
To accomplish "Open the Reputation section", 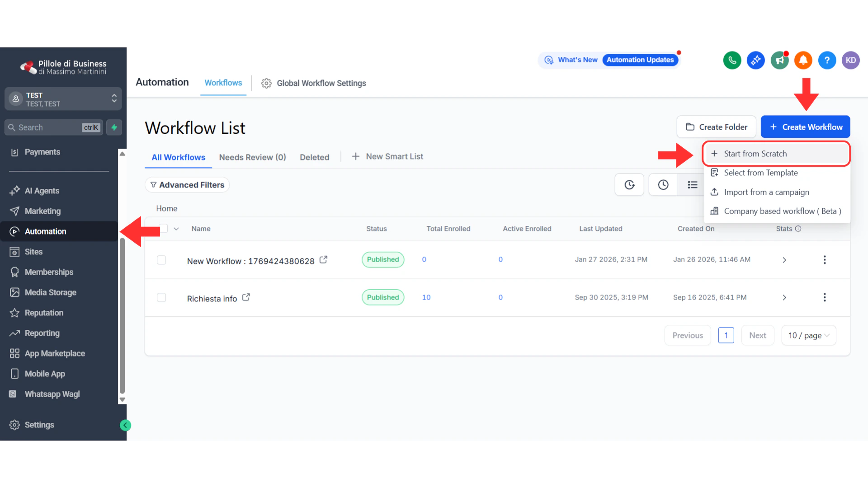I will pos(44,312).
